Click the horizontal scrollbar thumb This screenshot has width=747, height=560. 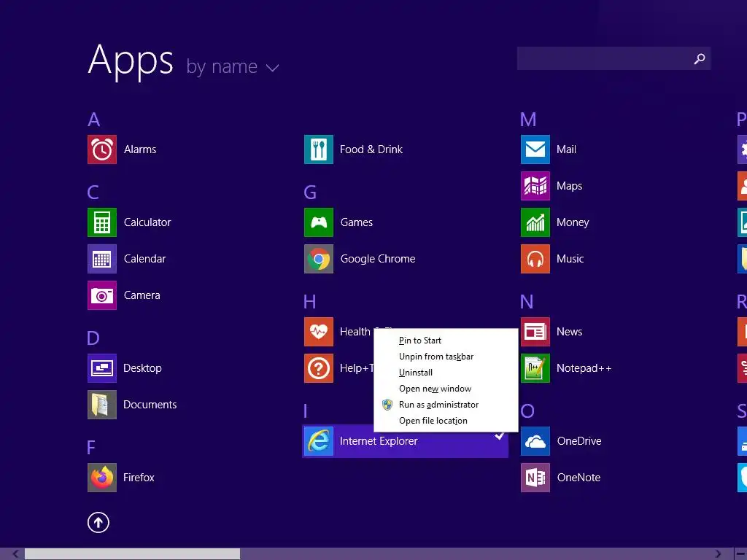(x=133, y=554)
